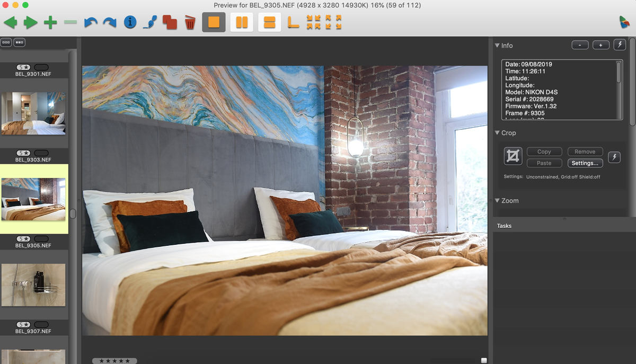This screenshot has width=636, height=364.
Task: Collapse the Crop panel section
Action: (497, 133)
